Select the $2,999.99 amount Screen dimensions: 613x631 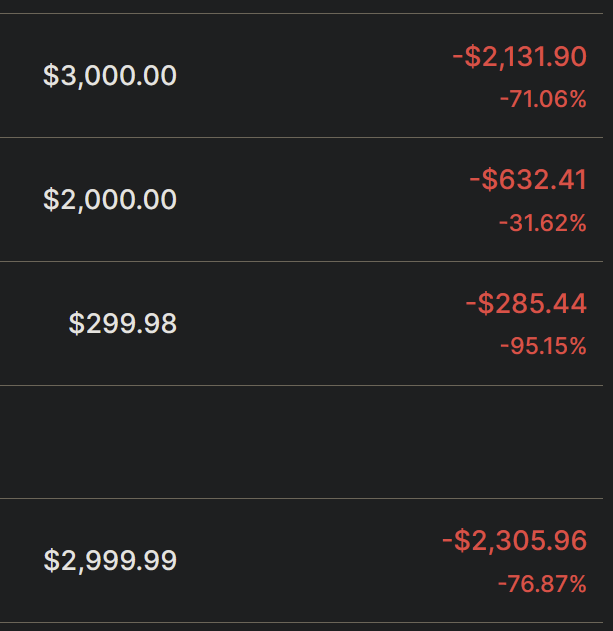pos(110,561)
